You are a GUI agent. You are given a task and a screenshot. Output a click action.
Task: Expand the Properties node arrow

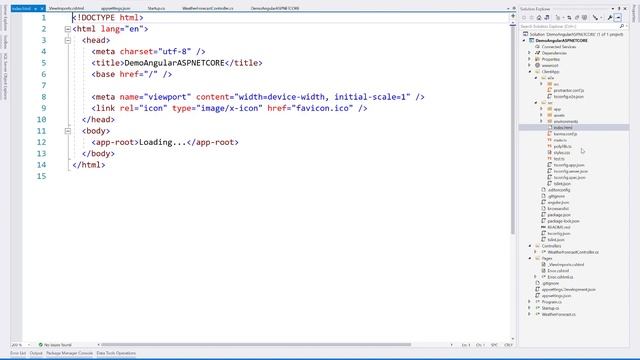click(530, 59)
